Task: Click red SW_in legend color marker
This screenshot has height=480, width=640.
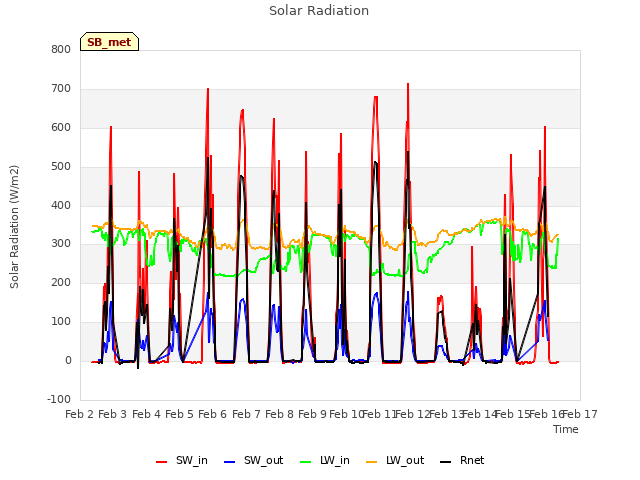Action: point(162,462)
